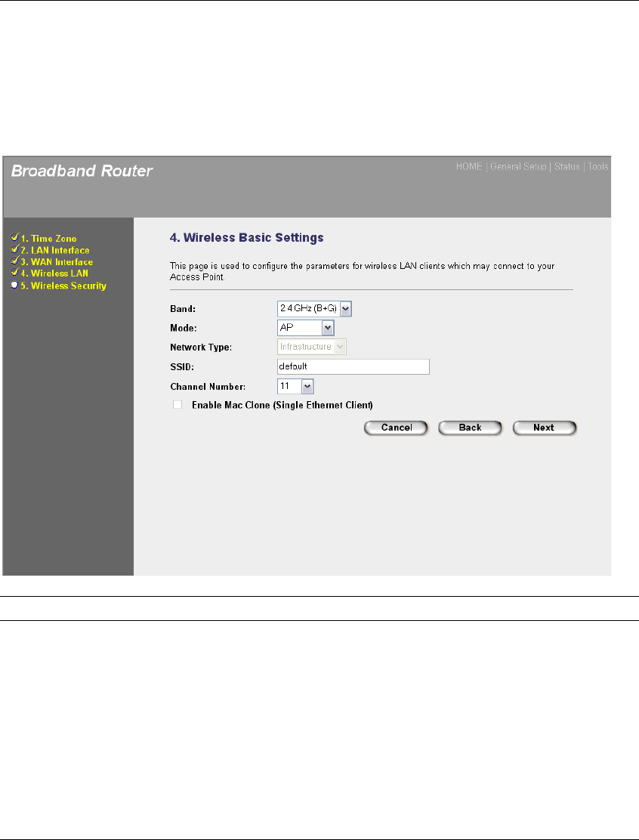Open the Tools menu
The width and height of the screenshot is (639, 840).
pyautogui.click(x=597, y=167)
